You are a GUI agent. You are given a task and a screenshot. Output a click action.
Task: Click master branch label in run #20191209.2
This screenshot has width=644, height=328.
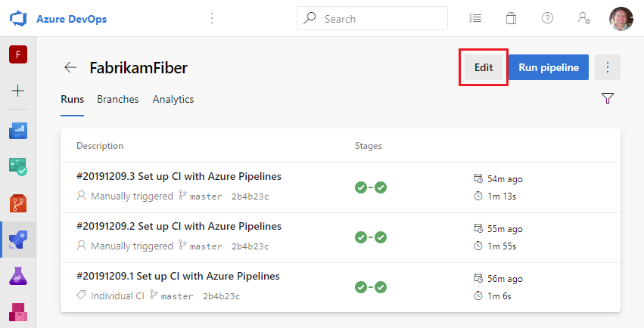coord(206,247)
